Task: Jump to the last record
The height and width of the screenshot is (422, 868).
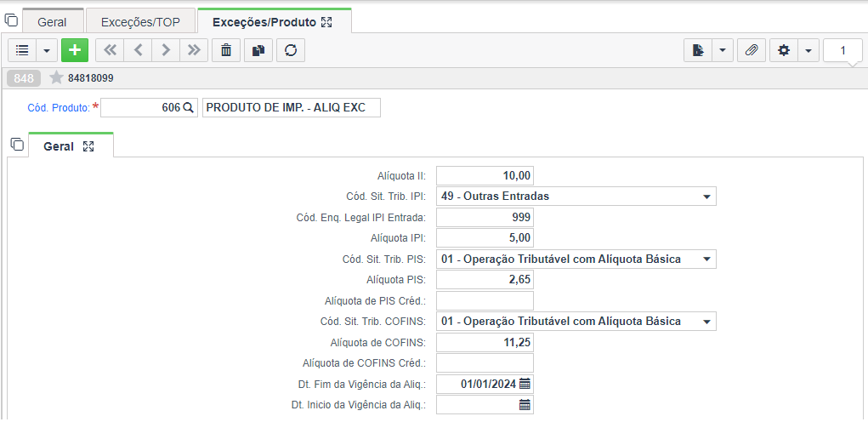Action: 194,50
